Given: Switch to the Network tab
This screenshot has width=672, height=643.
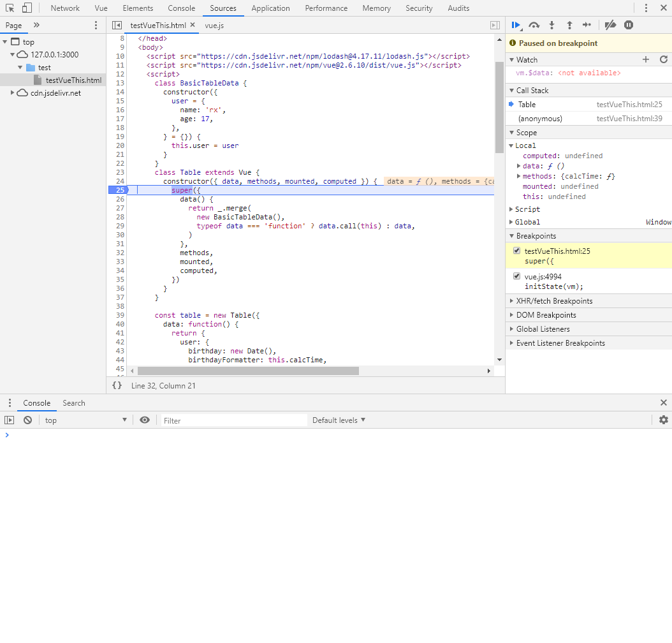Looking at the screenshot, I should [65, 8].
